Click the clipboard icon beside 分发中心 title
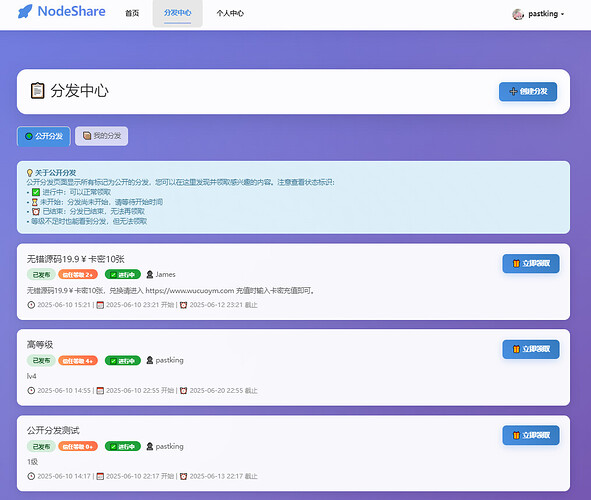Viewport: 591px width, 500px height. (37, 91)
